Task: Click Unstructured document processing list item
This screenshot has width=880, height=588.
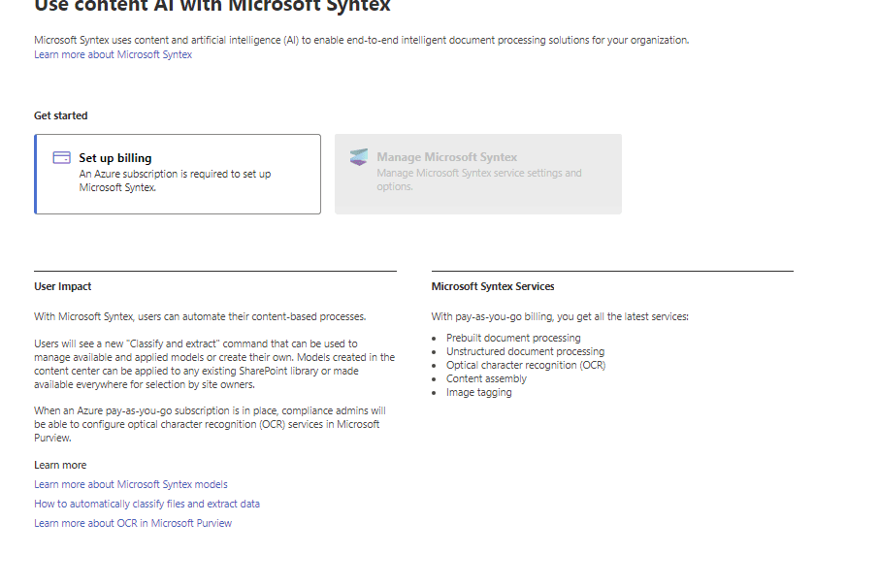Action: [x=525, y=351]
